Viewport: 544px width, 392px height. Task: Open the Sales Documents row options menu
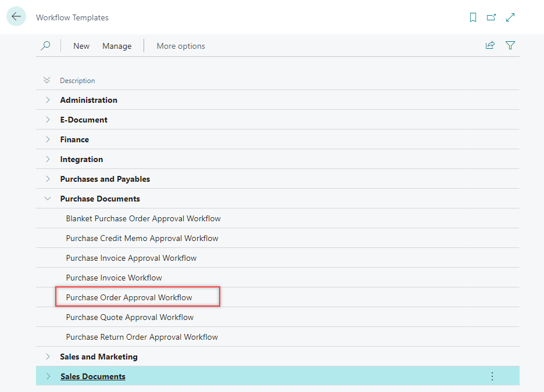tap(492, 376)
